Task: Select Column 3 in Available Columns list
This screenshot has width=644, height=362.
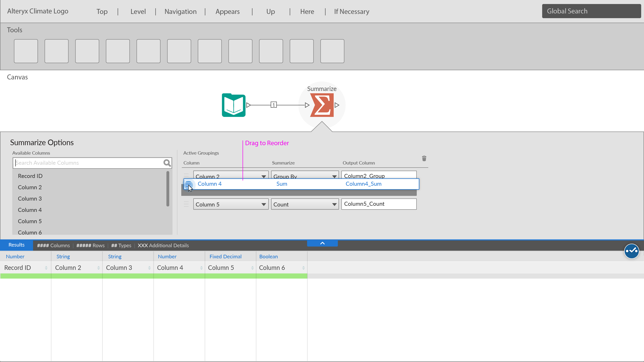Action: pyautogui.click(x=30, y=199)
